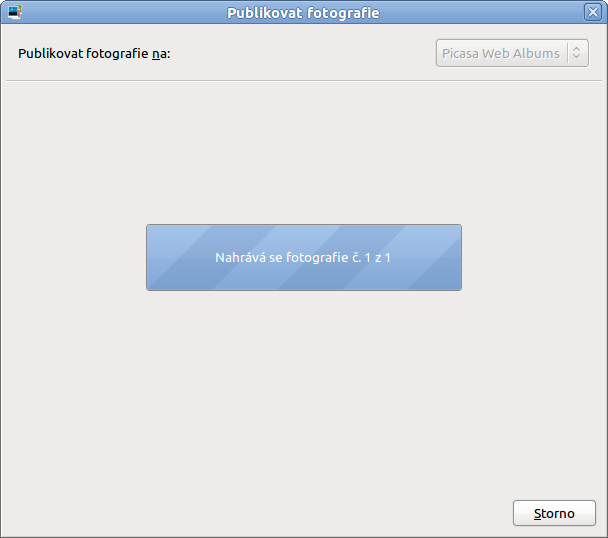Open the Picasa Web Albums service dropdown
Screen dimensions: 608x538
(x=512, y=53)
